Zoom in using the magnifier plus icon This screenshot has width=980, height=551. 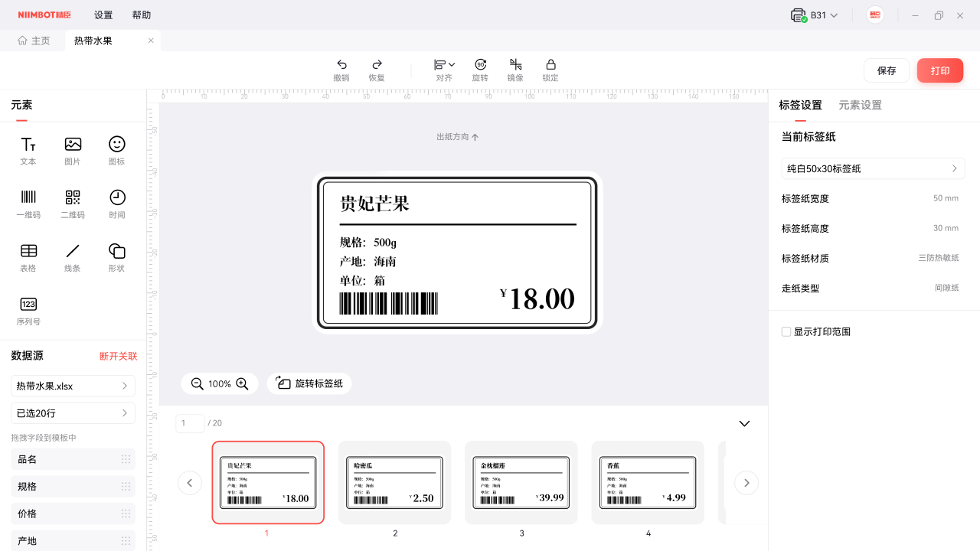(243, 384)
